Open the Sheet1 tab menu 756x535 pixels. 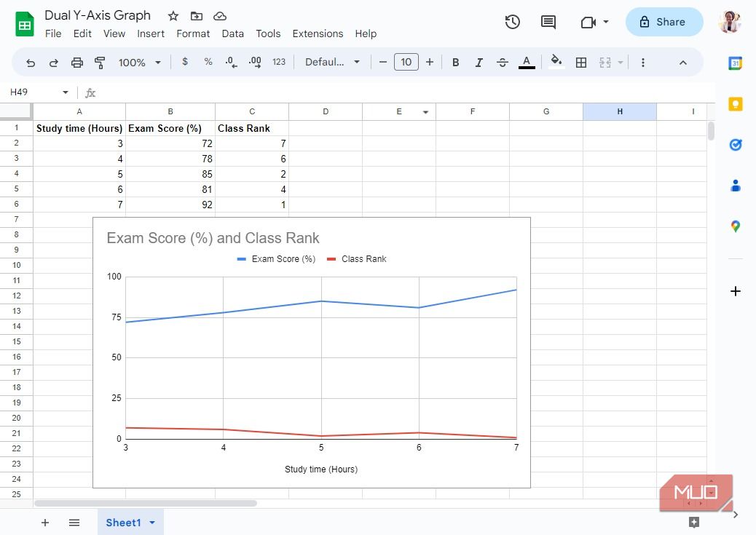(152, 522)
